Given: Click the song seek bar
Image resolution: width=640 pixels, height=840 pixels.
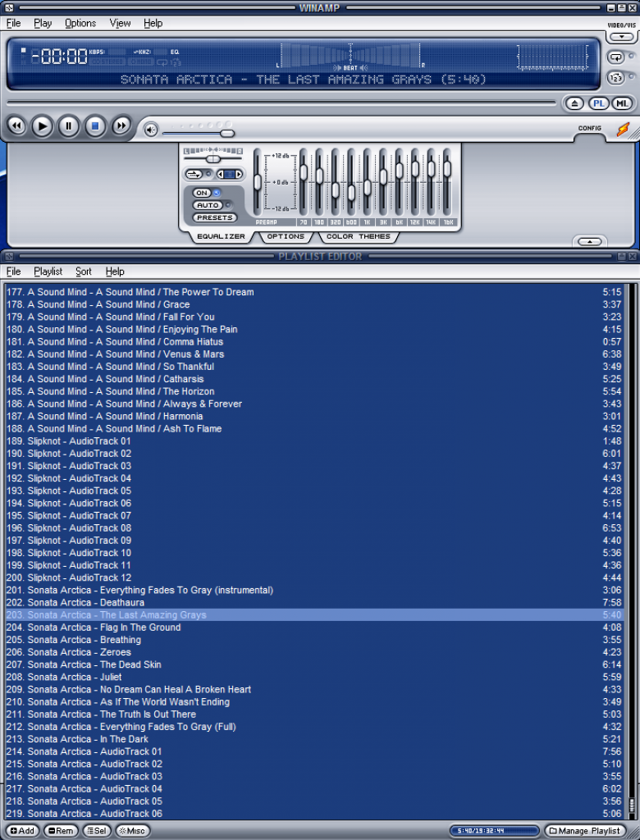Looking at the screenshot, I should (x=281, y=103).
